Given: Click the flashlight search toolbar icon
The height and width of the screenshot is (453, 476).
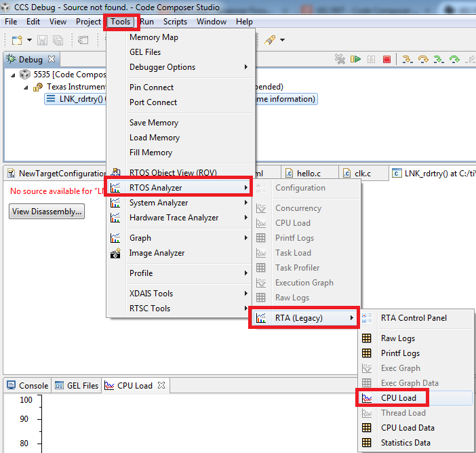Looking at the screenshot, I should click(x=270, y=40).
